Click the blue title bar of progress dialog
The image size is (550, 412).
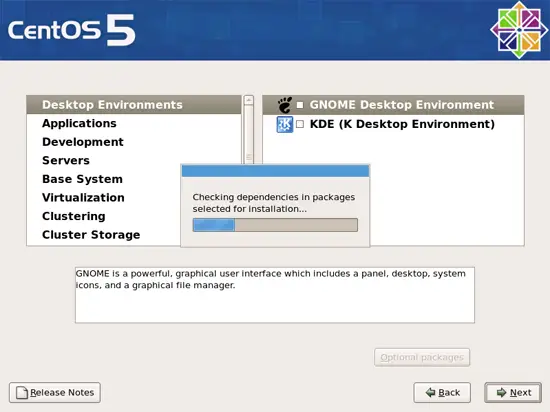[x=275, y=171]
